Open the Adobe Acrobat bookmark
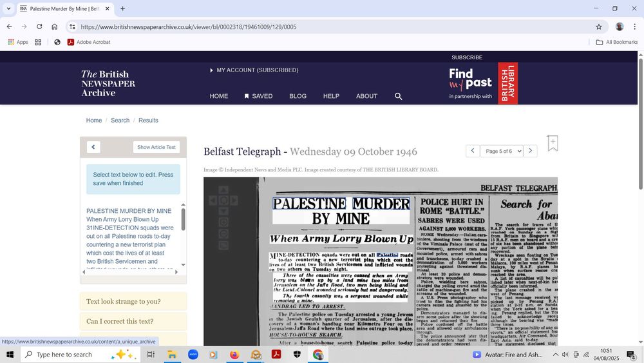The width and height of the screenshot is (644, 363). pyautogui.click(x=89, y=42)
